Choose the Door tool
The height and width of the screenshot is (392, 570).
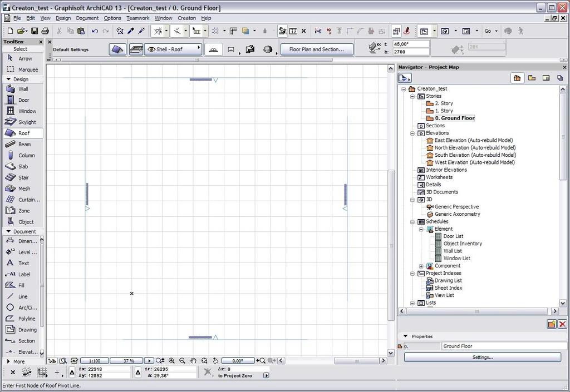22,100
